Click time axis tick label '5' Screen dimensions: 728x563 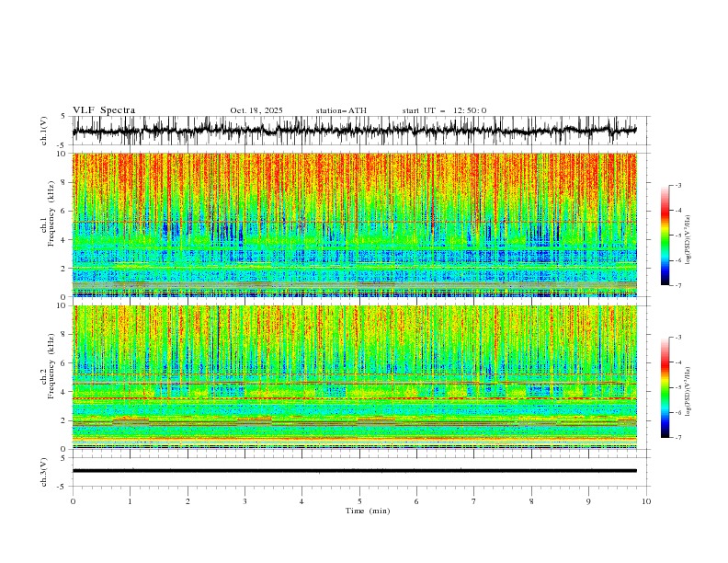click(x=359, y=501)
